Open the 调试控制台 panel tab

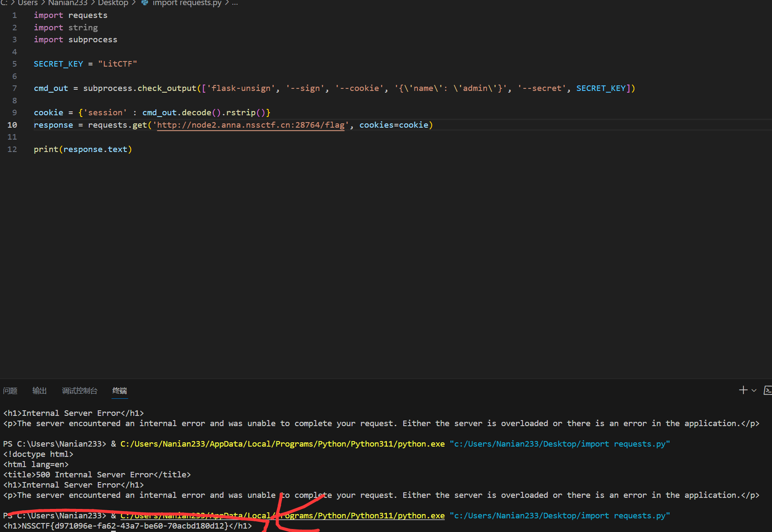click(79, 391)
